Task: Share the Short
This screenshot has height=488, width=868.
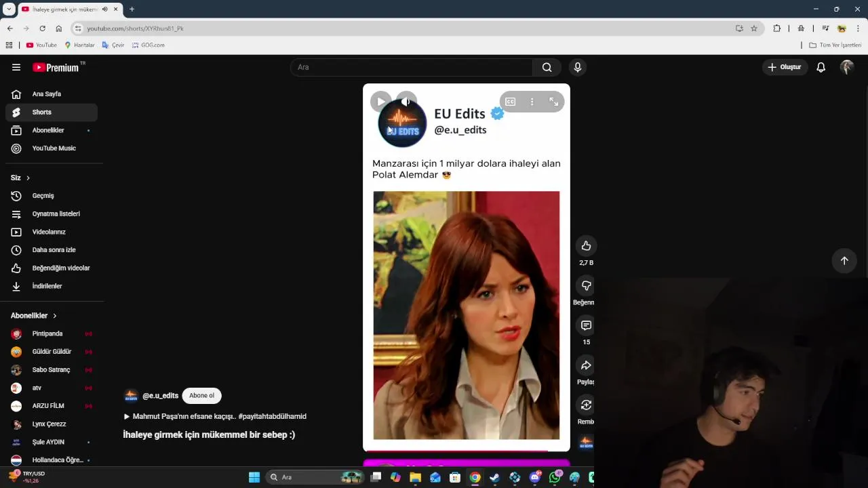Action: tap(586, 365)
